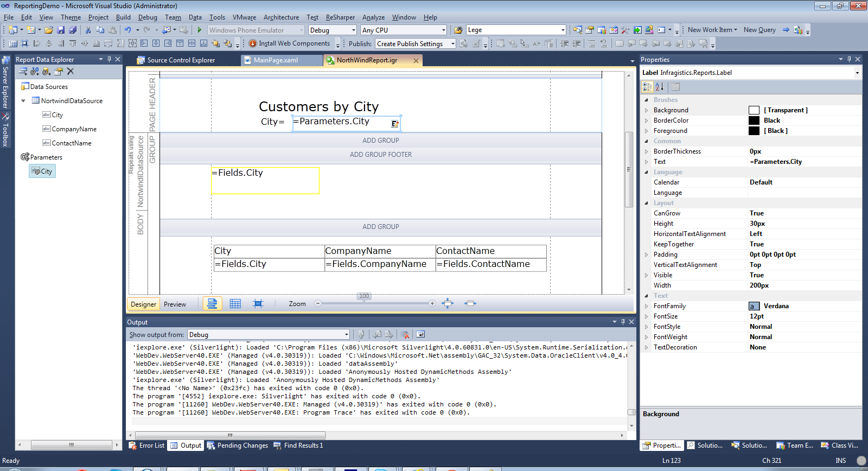Open the Toolbox side tab

point(5,130)
